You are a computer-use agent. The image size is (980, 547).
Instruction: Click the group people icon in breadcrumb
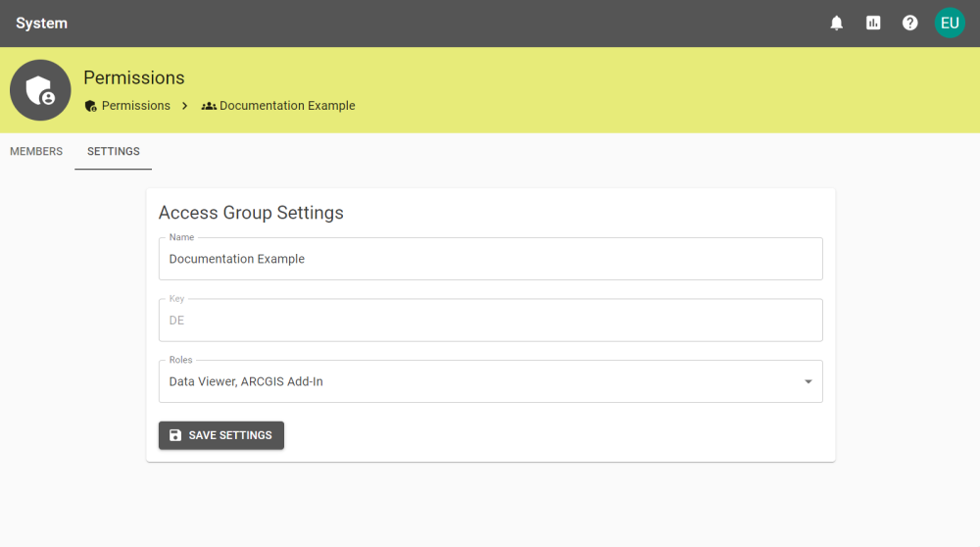209,106
